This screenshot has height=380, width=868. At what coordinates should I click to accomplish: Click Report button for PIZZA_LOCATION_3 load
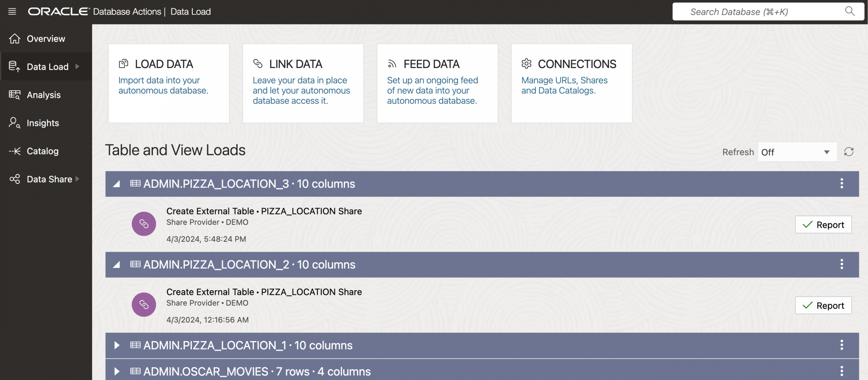823,225
